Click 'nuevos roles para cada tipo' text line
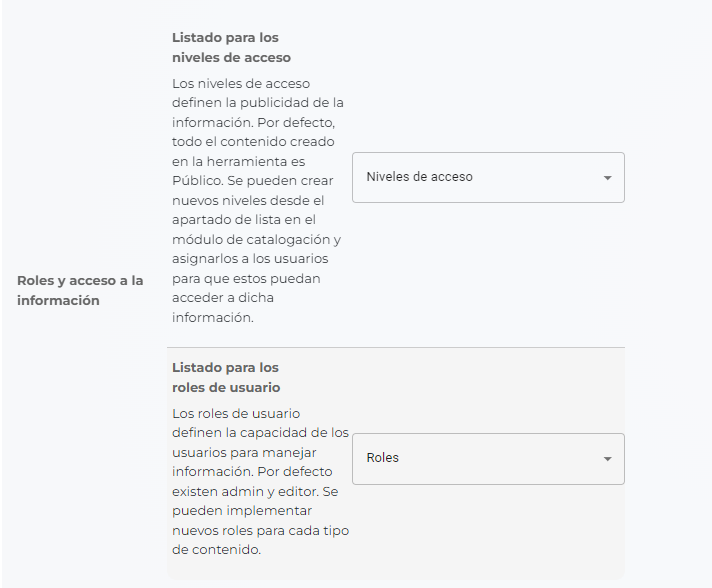 coord(260,530)
